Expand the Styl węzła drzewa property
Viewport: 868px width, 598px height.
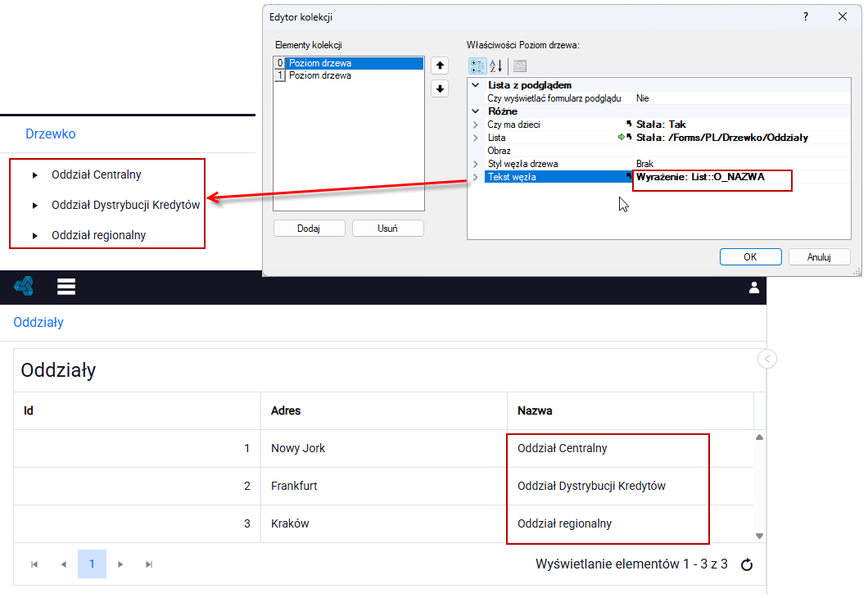[476, 164]
